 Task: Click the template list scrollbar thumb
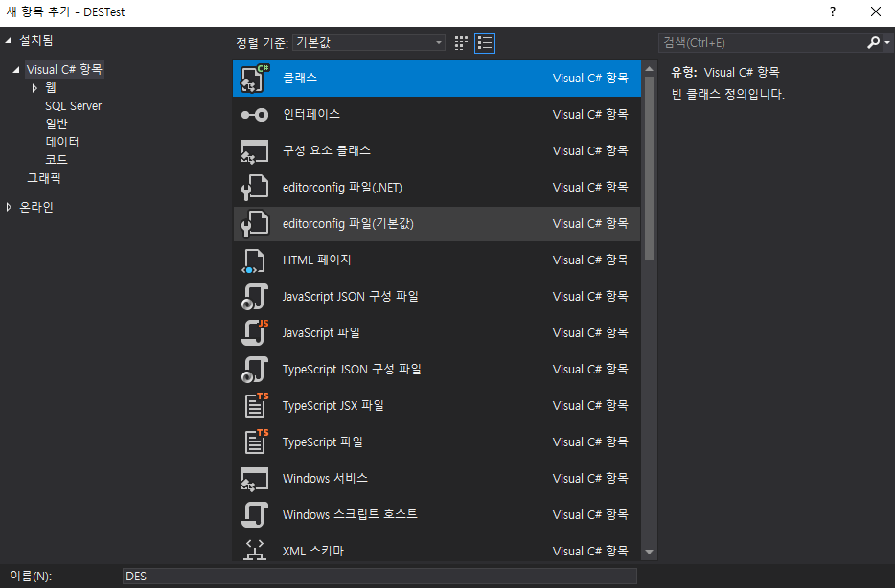click(x=649, y=169)
